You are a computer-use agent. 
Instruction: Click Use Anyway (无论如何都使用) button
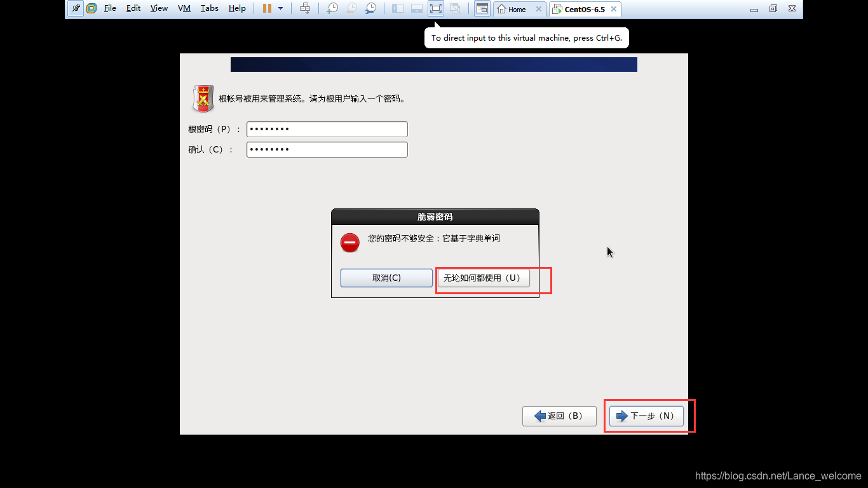484,278
